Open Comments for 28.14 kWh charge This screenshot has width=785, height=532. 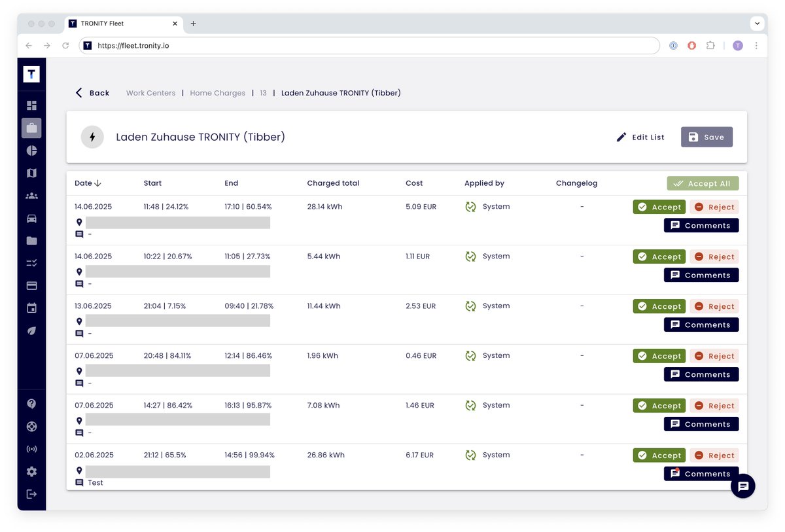pyautogui.click(x=701, y=225)
